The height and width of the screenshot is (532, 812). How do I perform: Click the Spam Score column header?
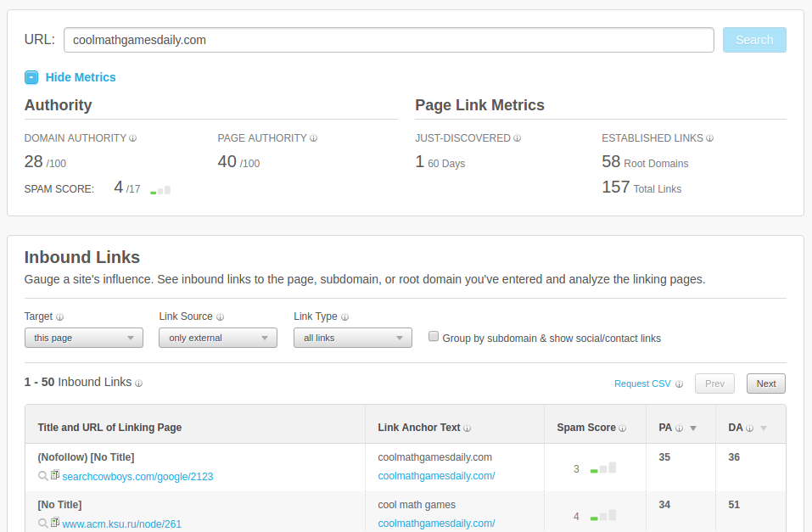586,428
